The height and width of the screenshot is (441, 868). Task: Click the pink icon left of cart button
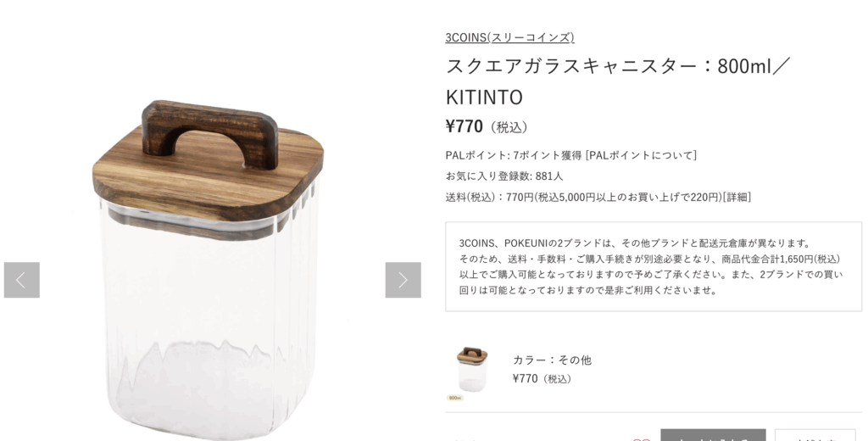pyautogui.click(x=641, y=438)
